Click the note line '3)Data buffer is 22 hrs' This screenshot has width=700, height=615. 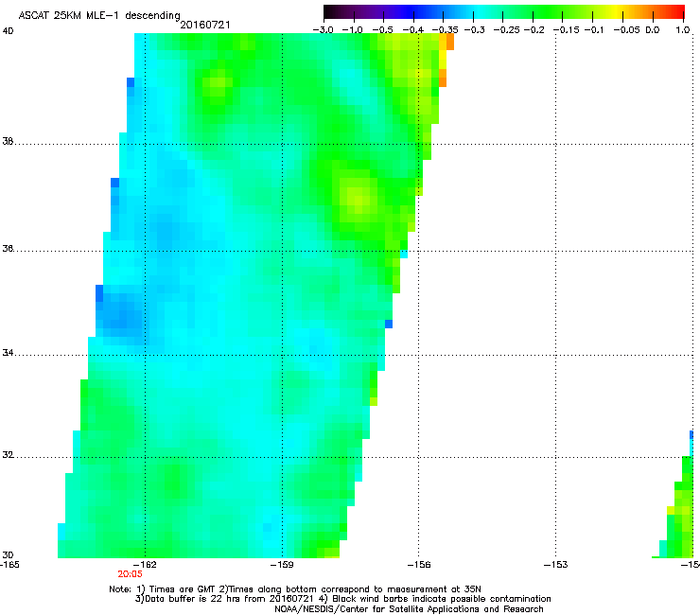click(342, 599)
